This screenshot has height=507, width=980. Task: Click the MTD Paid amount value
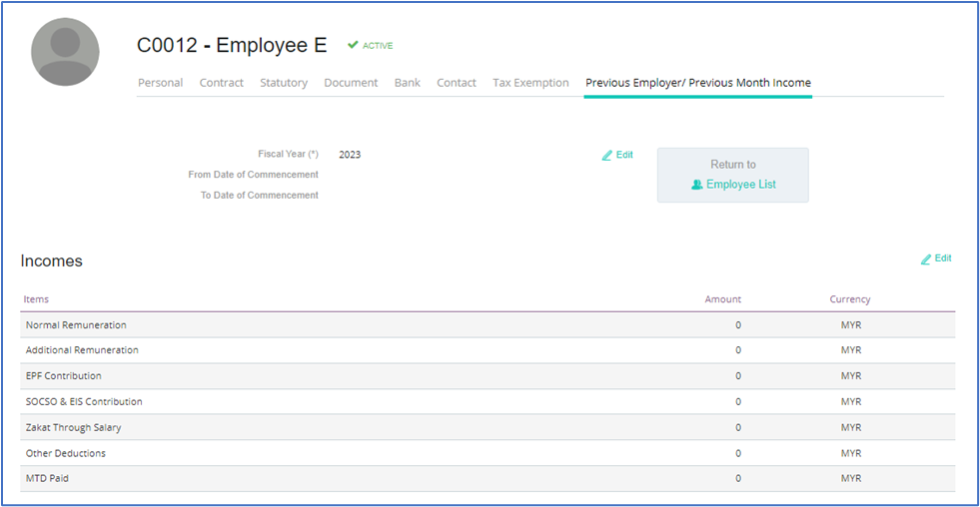738,479
